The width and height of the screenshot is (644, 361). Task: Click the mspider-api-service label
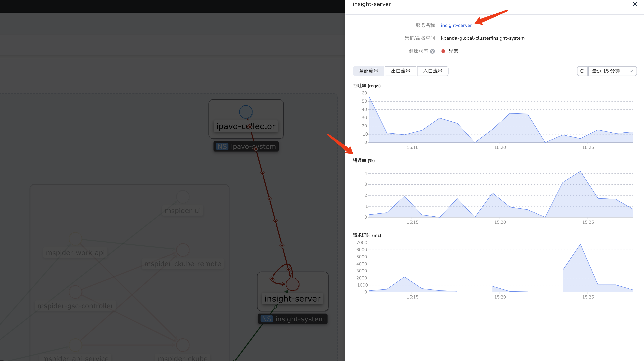coord(75,358)
